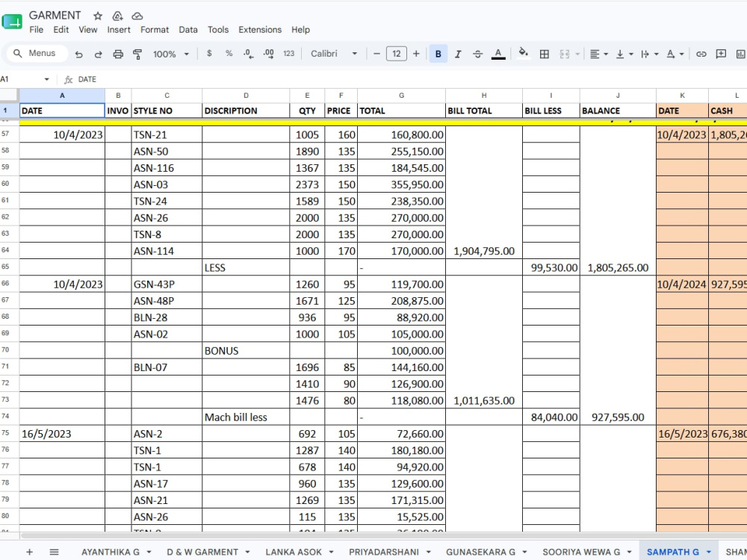
Task: Add a new sheet with plus button
Action: [30, 552]
